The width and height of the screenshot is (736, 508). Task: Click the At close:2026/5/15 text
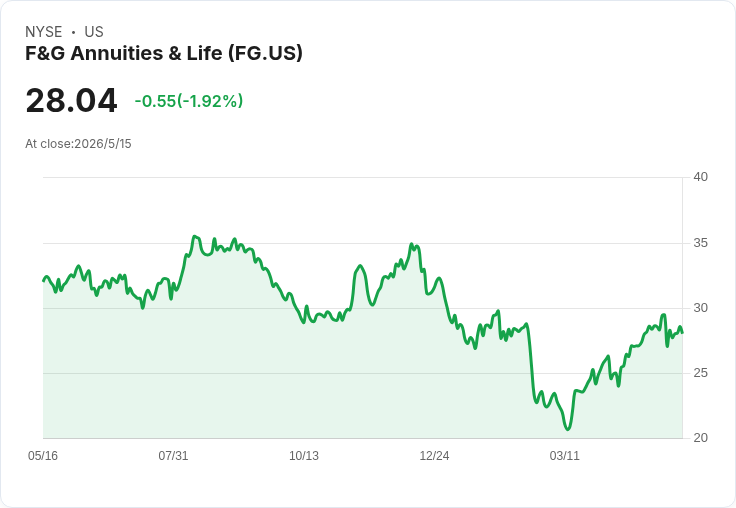78,144
